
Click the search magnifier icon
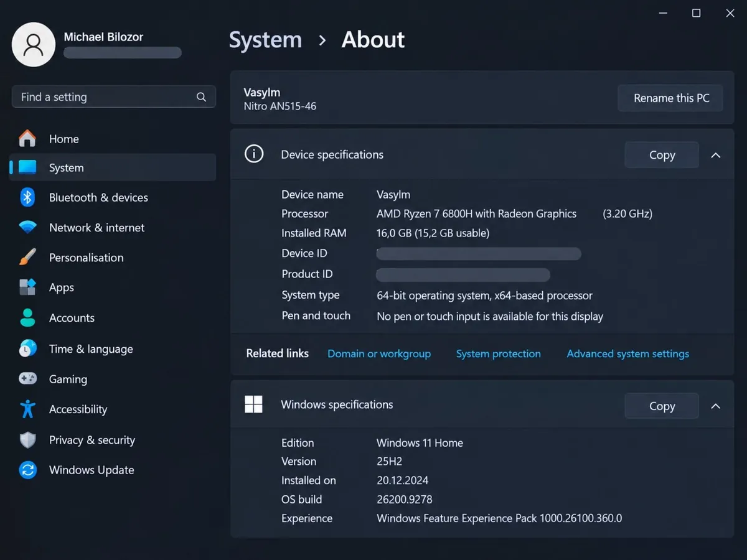click(201, 97)
